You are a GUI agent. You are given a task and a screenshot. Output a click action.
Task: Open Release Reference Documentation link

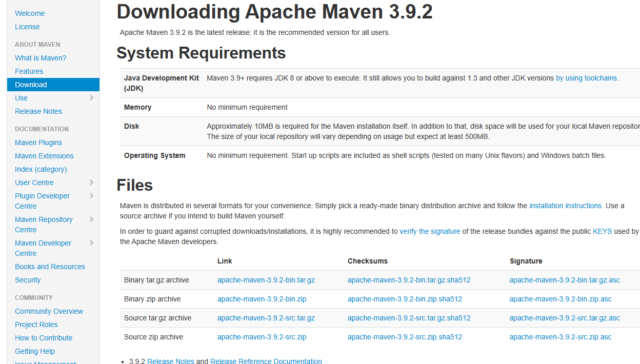click(x=266, y=361)
